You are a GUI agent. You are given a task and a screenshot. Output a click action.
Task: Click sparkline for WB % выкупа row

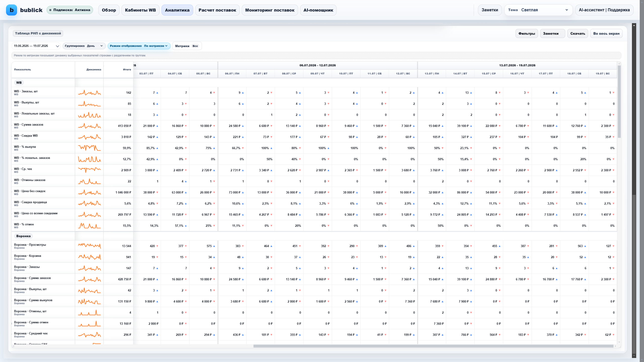tap(89, 148)
